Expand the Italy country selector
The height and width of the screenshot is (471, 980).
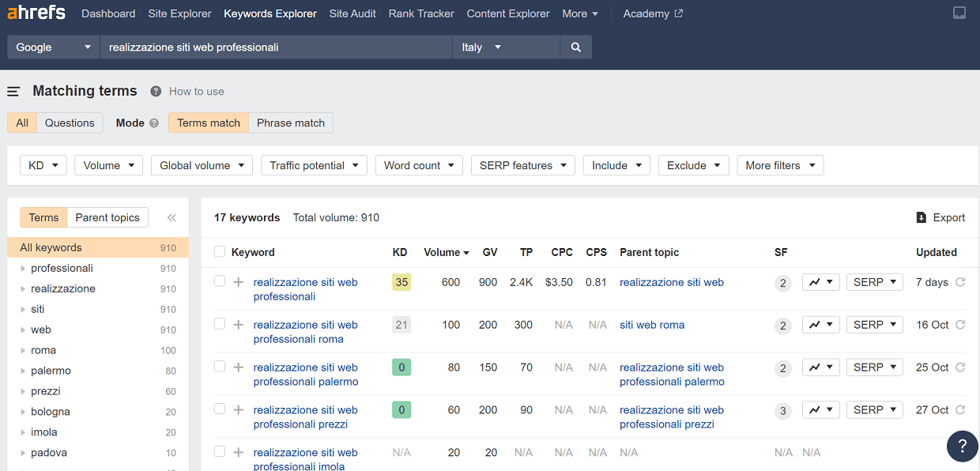pos(506,47)
